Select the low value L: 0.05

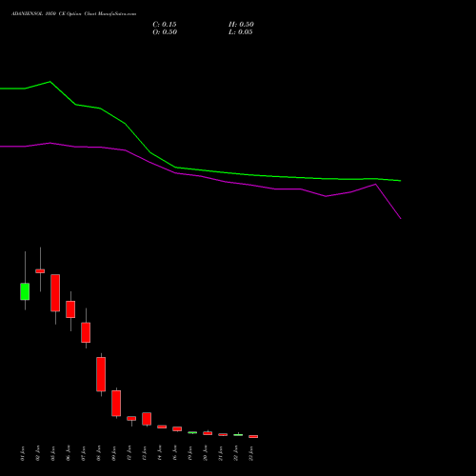click(241, 32)
